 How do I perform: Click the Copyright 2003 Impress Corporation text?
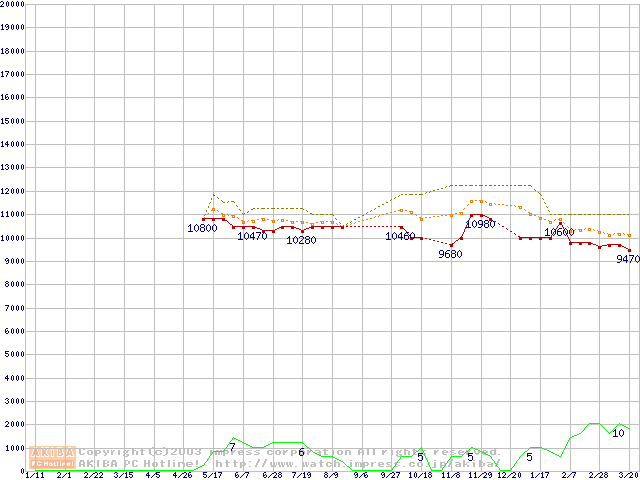[290, 452]
